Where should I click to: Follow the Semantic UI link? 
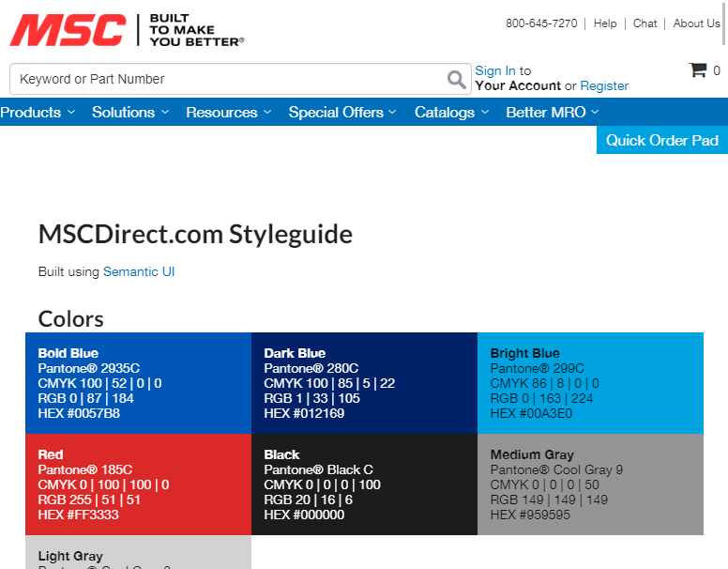[139, 271]
